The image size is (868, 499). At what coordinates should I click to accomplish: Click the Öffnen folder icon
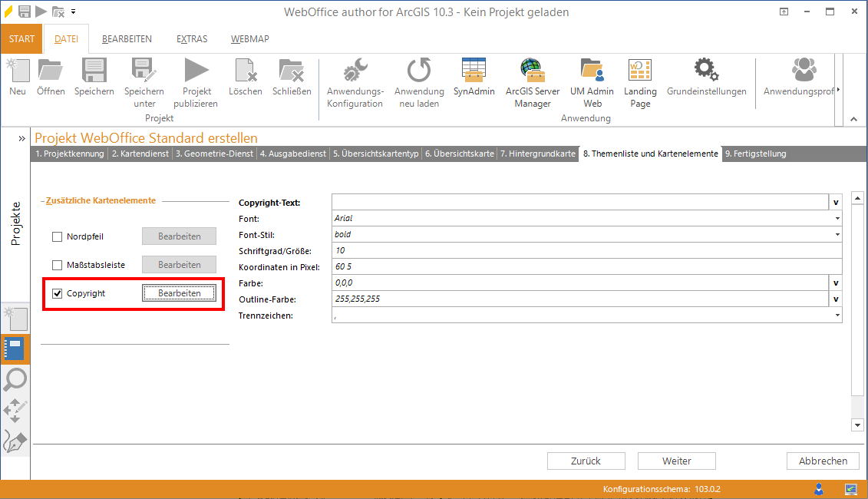(51, 71)
